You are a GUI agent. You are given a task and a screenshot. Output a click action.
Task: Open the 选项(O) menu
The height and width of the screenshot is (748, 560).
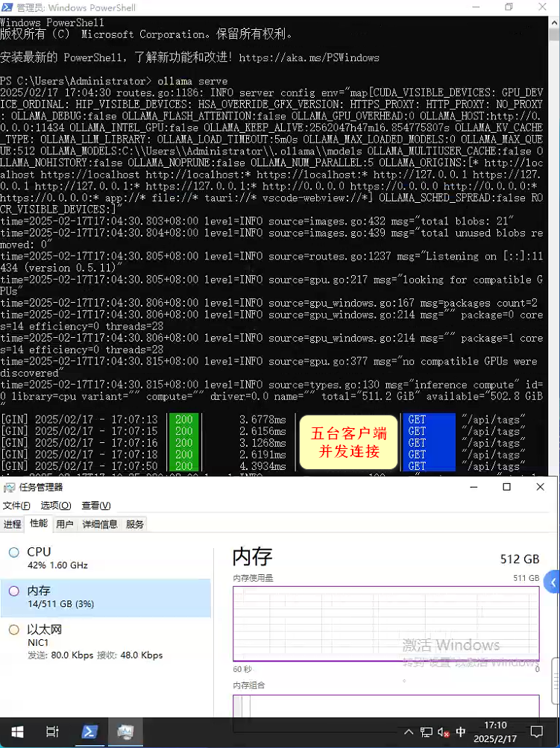pos(56,505)
